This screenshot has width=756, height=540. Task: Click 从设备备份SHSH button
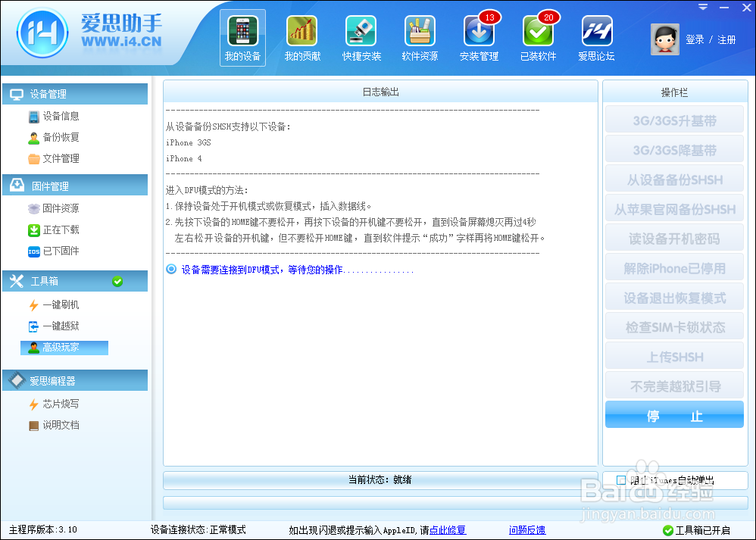674,179
